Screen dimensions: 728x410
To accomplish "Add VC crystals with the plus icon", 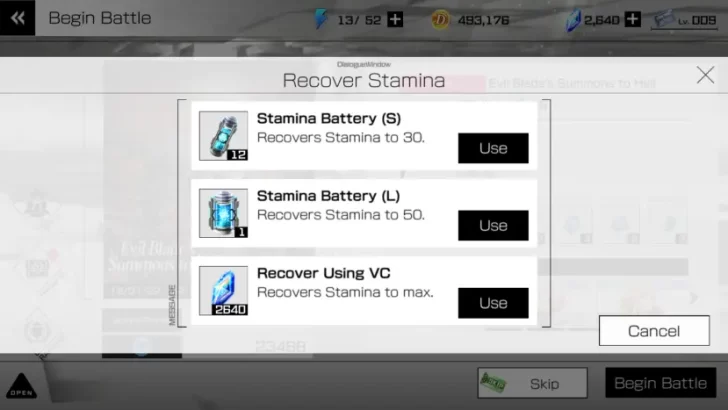I will tap(633, 20).
